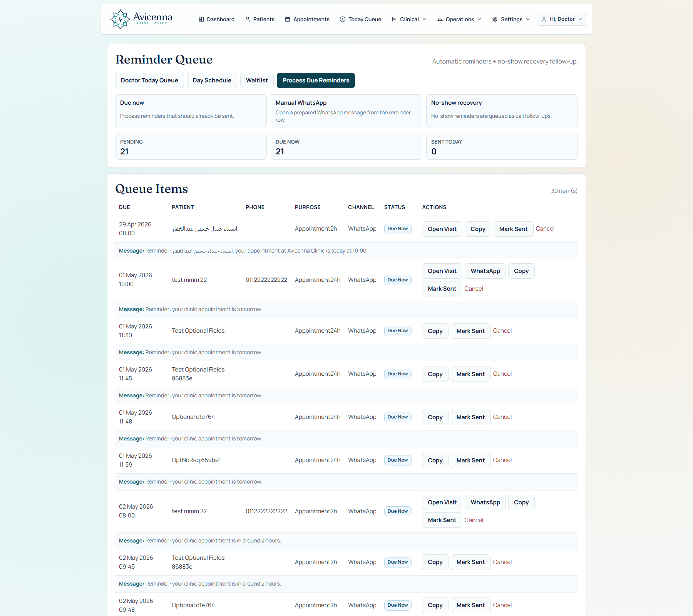Run Process Due Reminders
This screenshot has width=693, height=616.
coord(316,80)
